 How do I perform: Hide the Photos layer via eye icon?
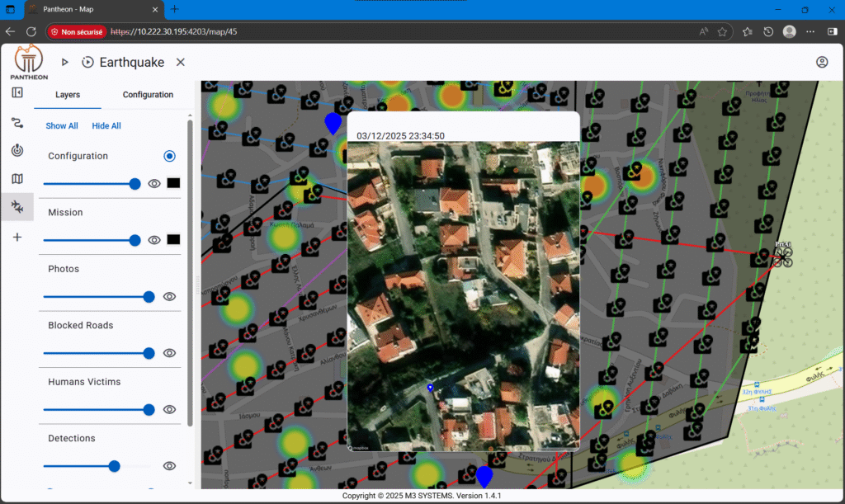[x=170, y=297]
